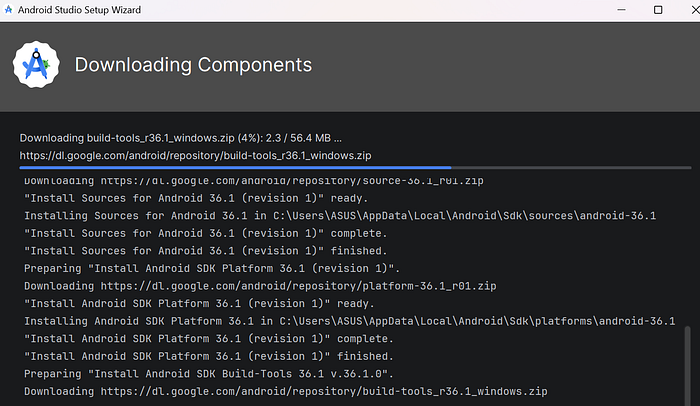Click the download progress bar
Image resolution: width=700 pixels, height=406 pixels.
click(355, 167)
